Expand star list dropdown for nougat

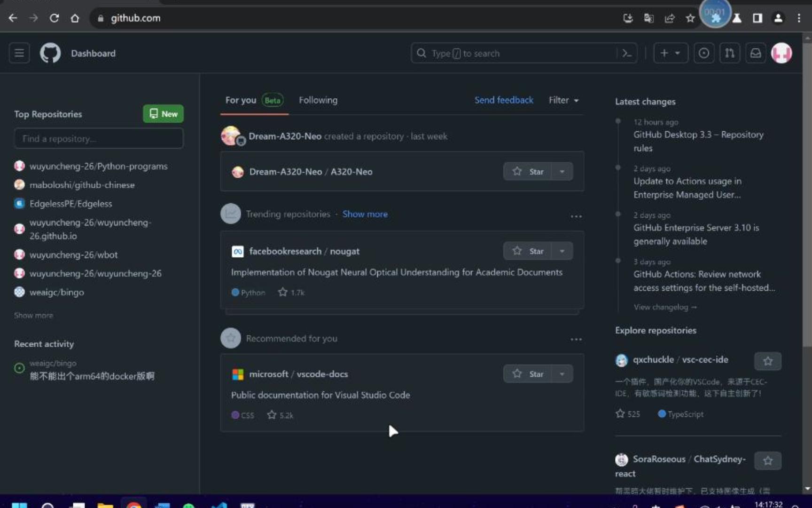(562, 251)
